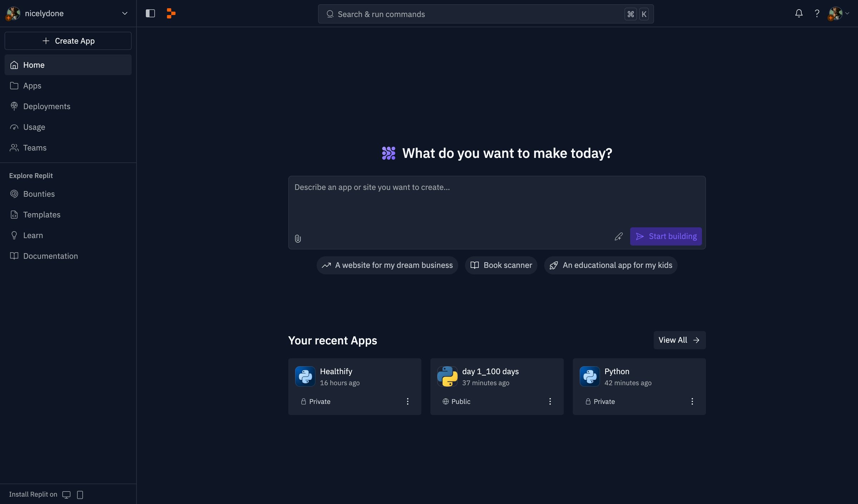Click the Python app icon
Viewport: 858px width, 504px height.
pos(590,376)
